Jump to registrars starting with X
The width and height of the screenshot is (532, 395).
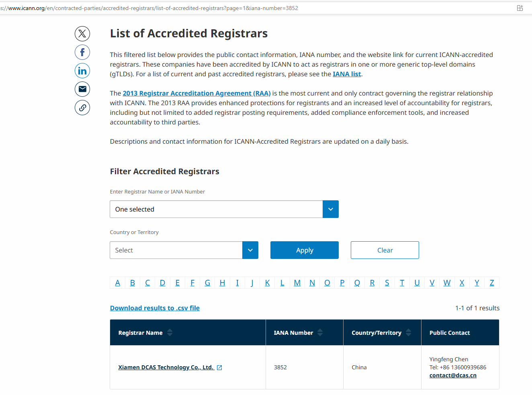pos(462,283)
